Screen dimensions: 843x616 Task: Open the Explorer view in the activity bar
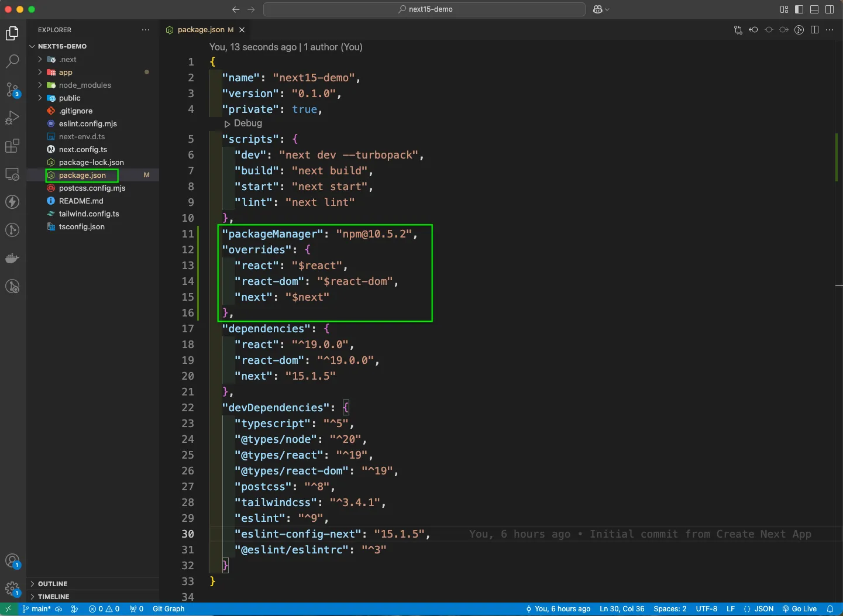coord(12,33)
